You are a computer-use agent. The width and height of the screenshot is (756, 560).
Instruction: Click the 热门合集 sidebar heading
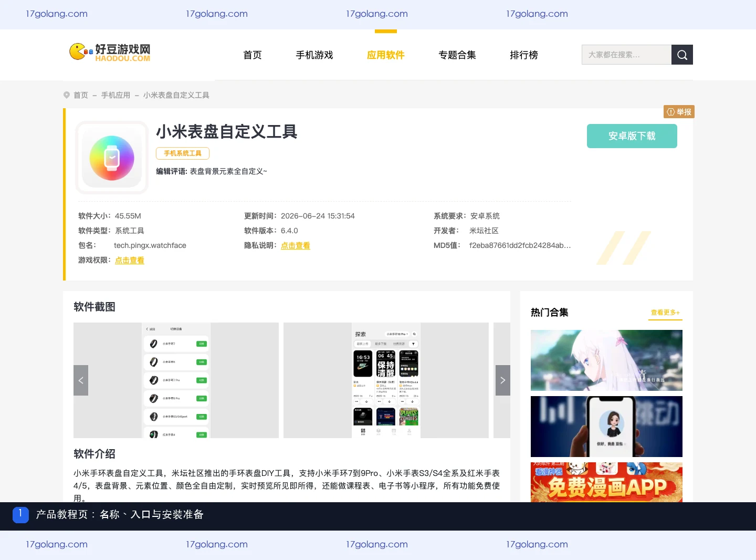point(550,313)
